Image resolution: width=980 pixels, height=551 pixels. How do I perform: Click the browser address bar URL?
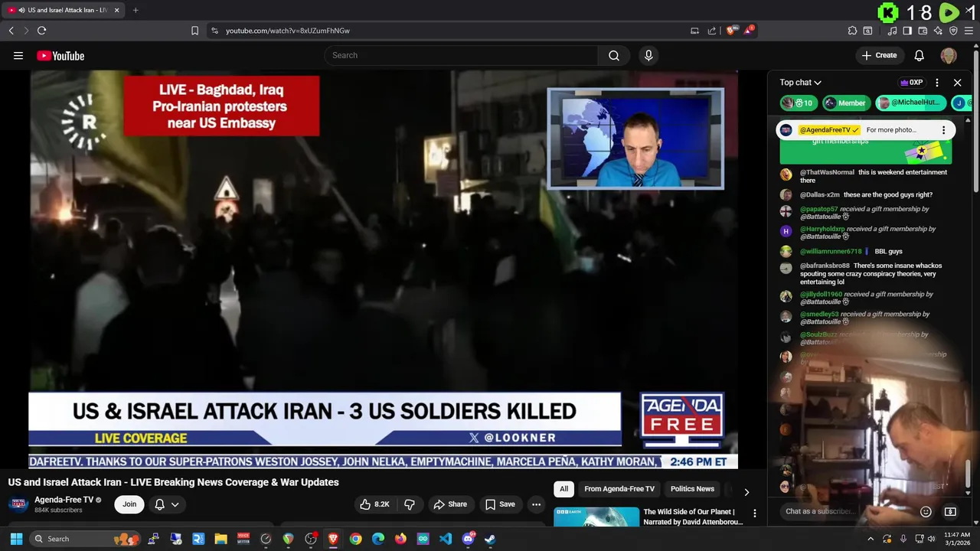pos(288,31)
